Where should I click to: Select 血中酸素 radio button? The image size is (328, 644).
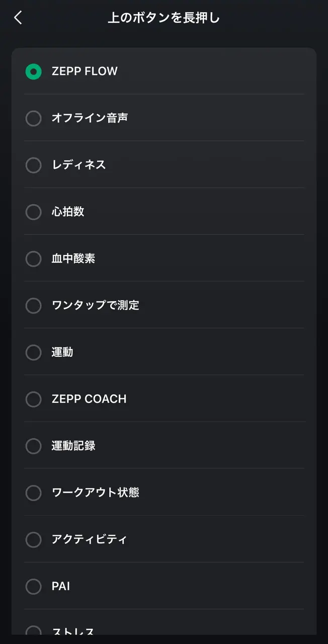[x=33, y=259]
